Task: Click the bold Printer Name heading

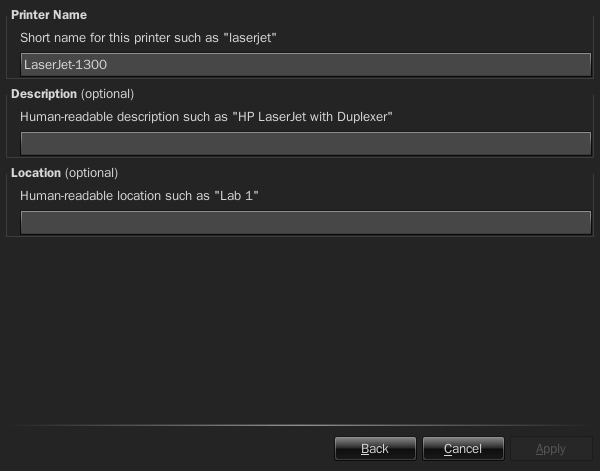Action: click(x=49, y=15)
